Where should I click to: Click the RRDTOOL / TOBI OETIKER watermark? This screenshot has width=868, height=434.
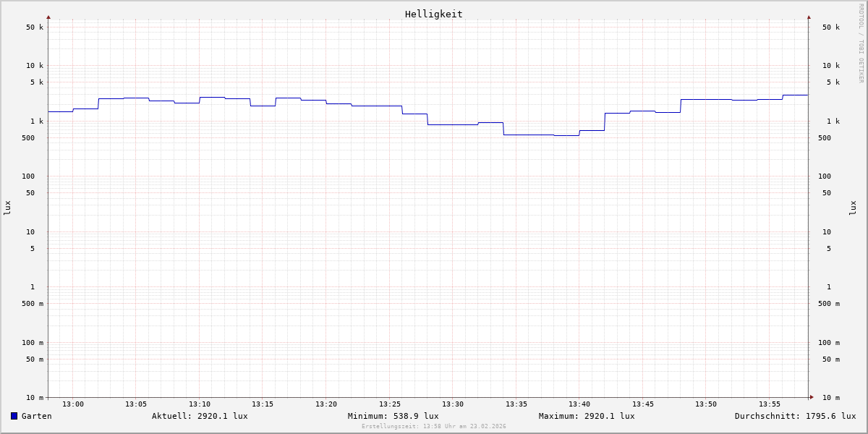coord(861,43)
